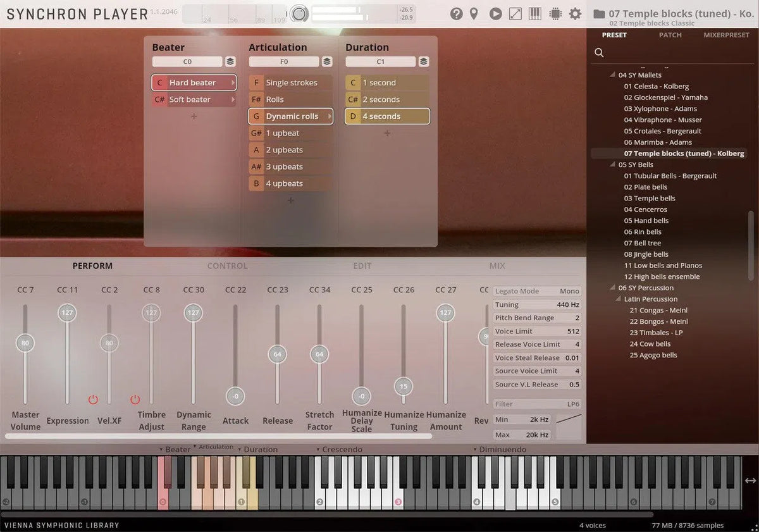Collapse the Latin Percussion folder

pos(618,299)
